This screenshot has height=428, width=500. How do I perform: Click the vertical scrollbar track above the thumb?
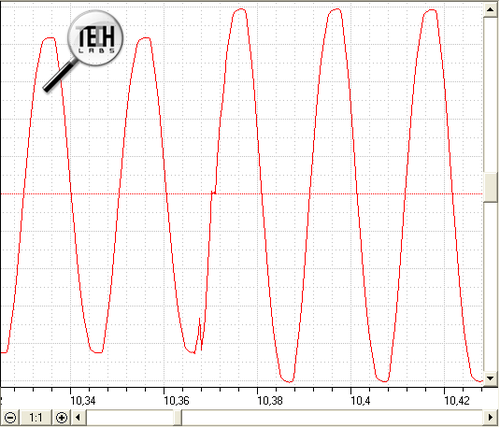490,94
